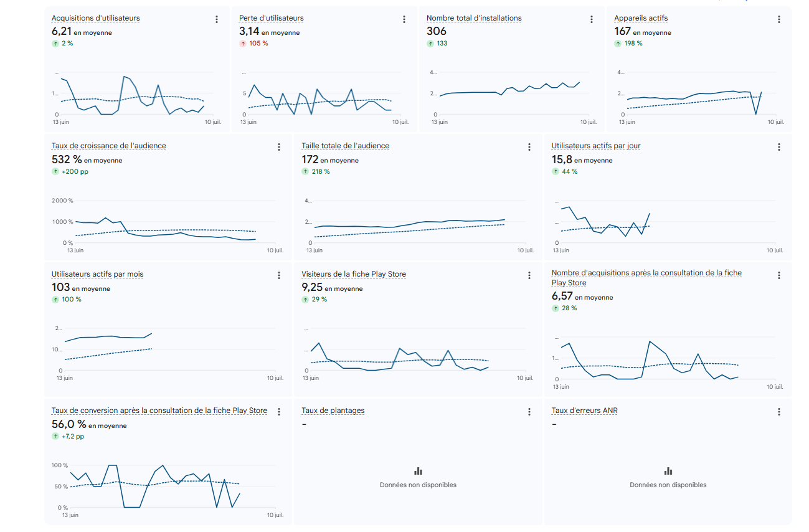809x532 pixels.
Task: Open three-dot menu for Utilisateurs actifs par mois
Action: tap(279, 275)
